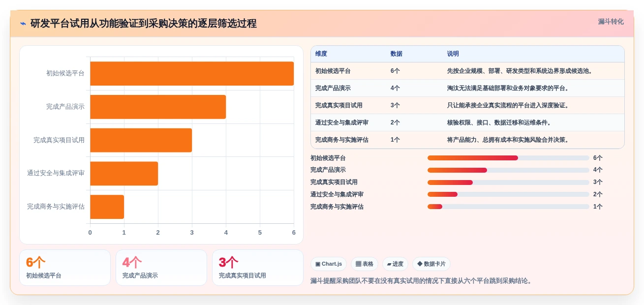Screen dimensions: 644x305
Task: Click description 核验权限、接口、数据迁移和运维条件
Action: [499, 122]
